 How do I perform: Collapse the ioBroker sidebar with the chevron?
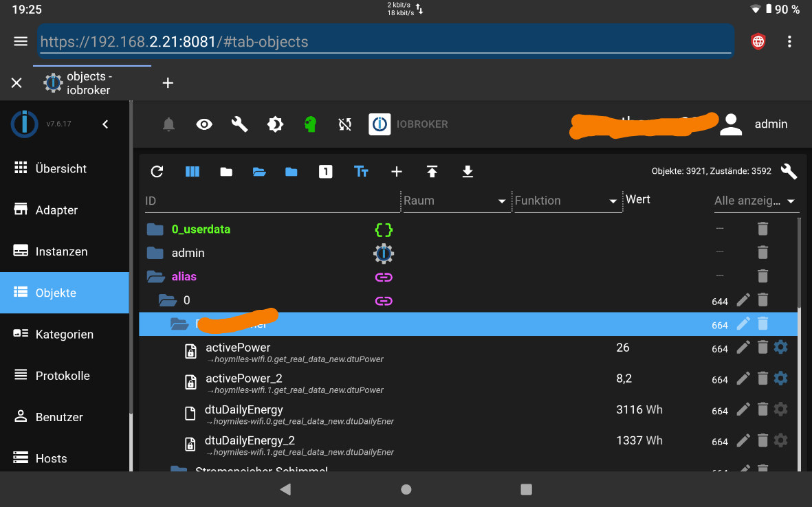click(x=105, y=124)
